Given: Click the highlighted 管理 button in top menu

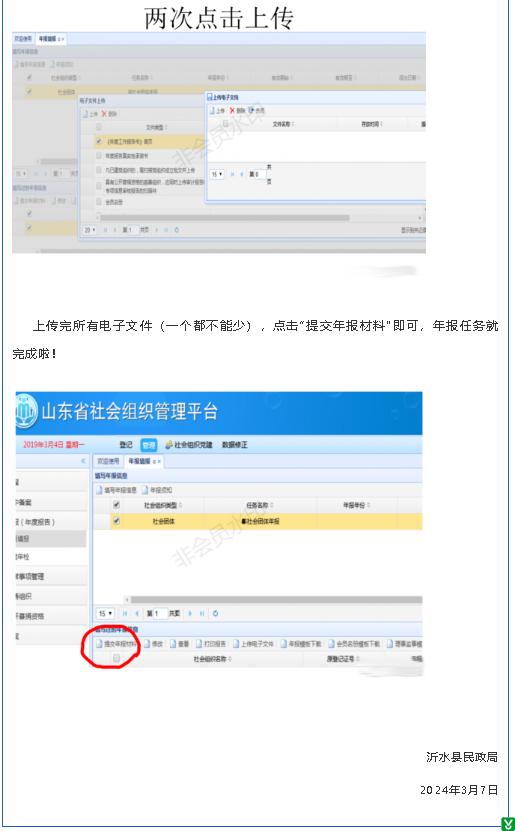Looking at the screenshot, I should (x=149, y=445).
